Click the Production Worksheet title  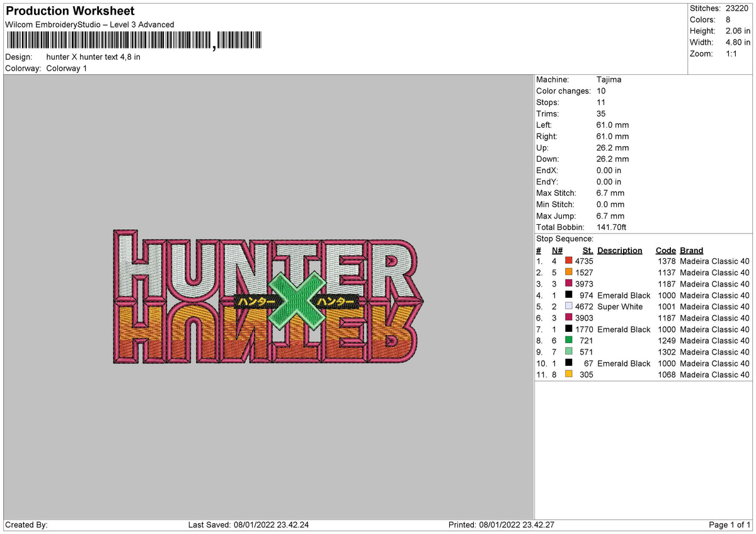(69, 11)
